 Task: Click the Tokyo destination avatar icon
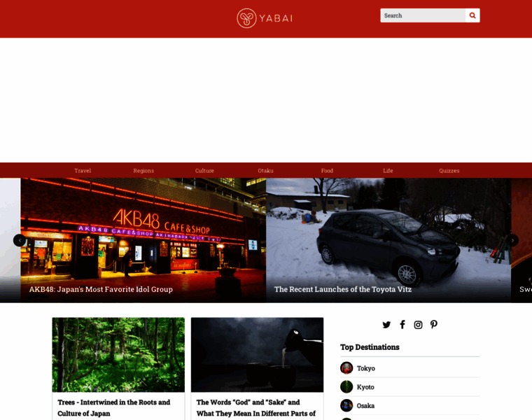coord(346,368)
